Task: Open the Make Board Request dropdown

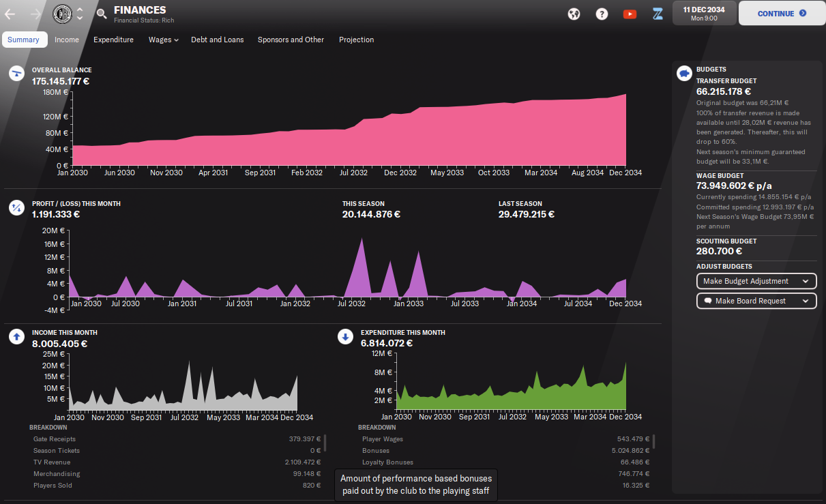Action: [756, 301]
